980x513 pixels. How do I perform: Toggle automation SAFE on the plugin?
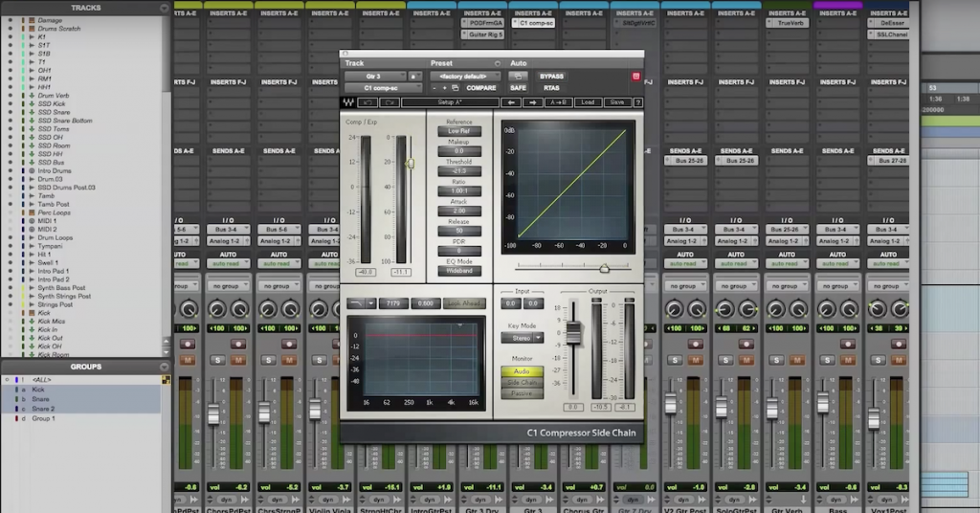pyautogui.click(x=518, y=88)
